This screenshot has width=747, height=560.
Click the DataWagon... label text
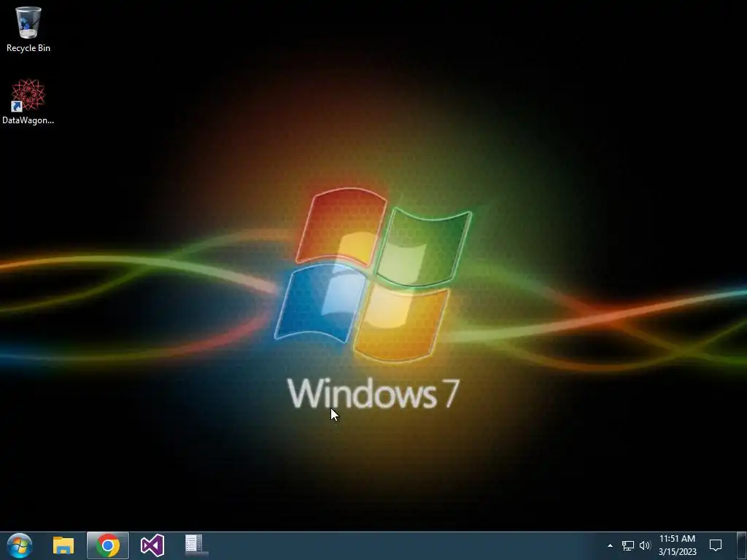coord(28,120)
